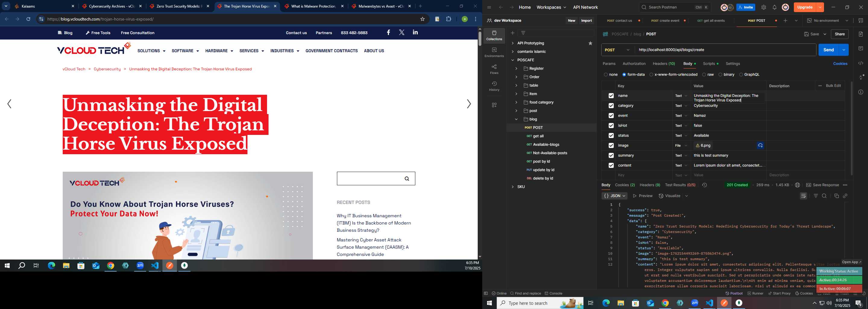Open the JSON response format dropdown
This screenshot has width=868, height=309.
(614, 196)
